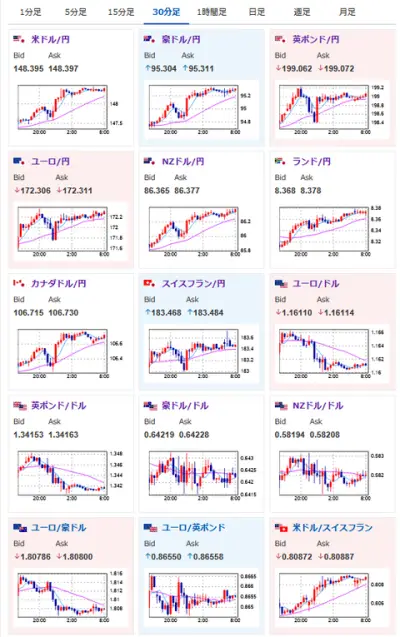Select the 5分足 timeframe tab
400x637 pixels.
coord(76,12)
